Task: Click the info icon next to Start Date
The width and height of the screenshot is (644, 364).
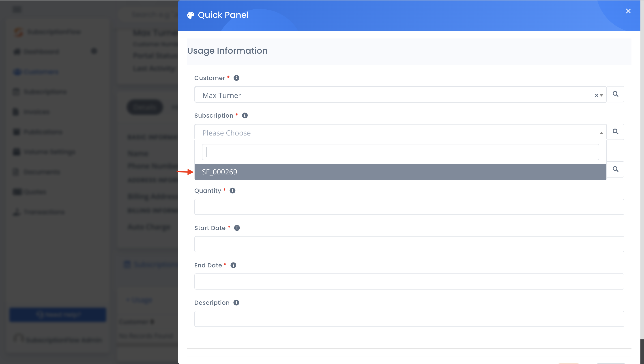Action: [x=237, y=228]
